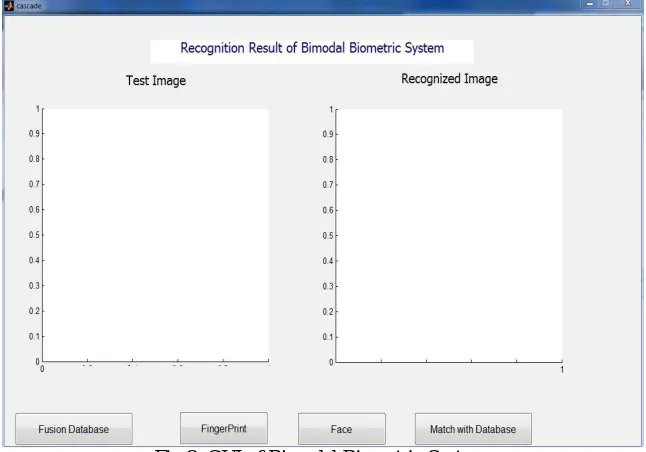Image resolution: width=646 pixels, height=452 pixels.
Task: Click the Test Image label
Action: click(156, 80)
